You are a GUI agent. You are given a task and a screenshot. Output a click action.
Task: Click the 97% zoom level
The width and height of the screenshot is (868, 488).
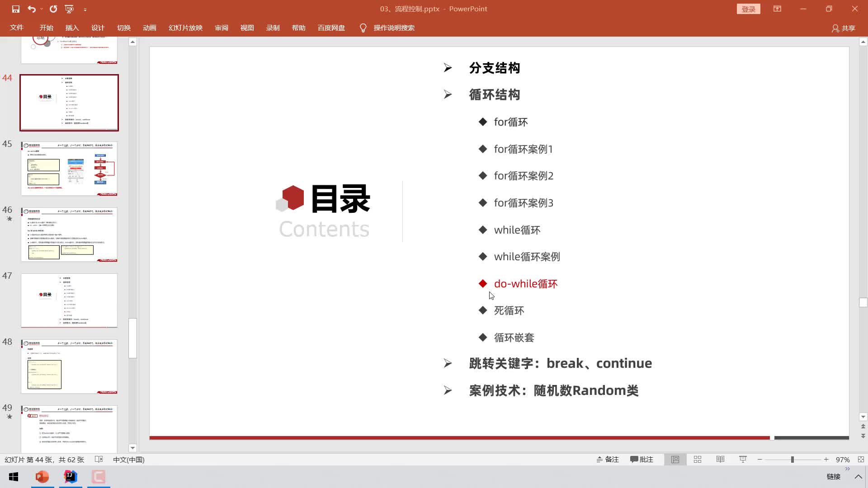[842, 460]
